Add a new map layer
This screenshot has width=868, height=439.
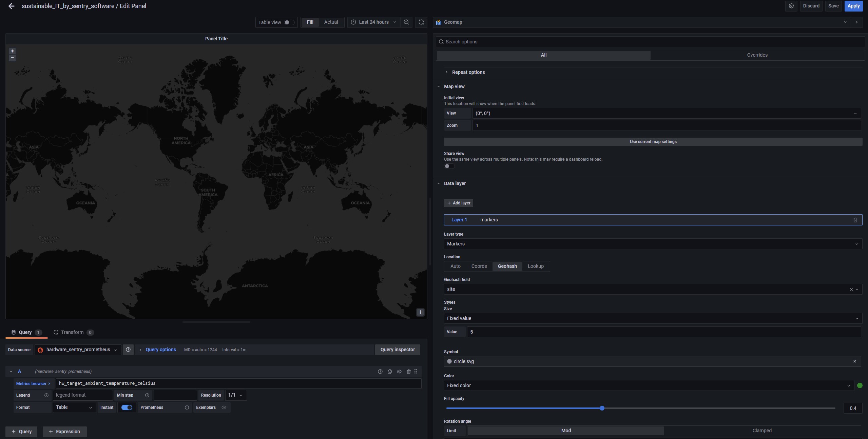(x=458, y=203)
